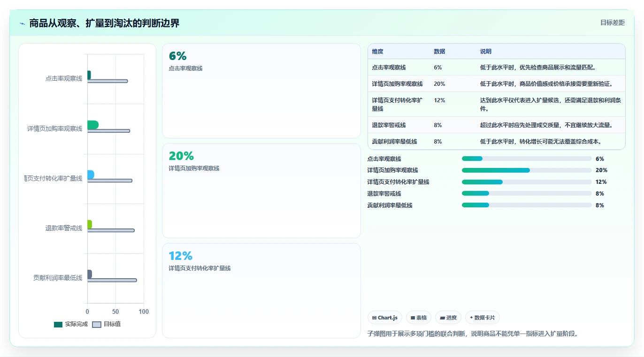Click the 20% value in table
644x357 pixels.
tap(440, 84)
